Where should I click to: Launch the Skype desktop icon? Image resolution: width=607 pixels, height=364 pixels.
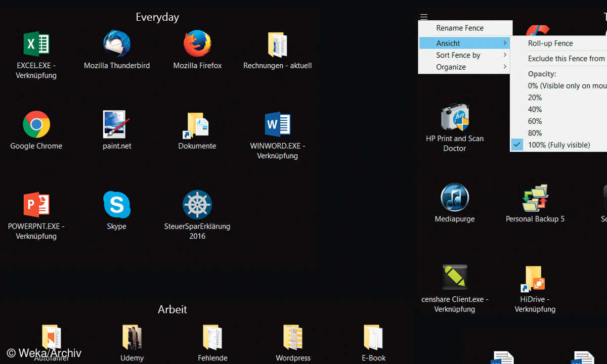(x=117, y=205)
